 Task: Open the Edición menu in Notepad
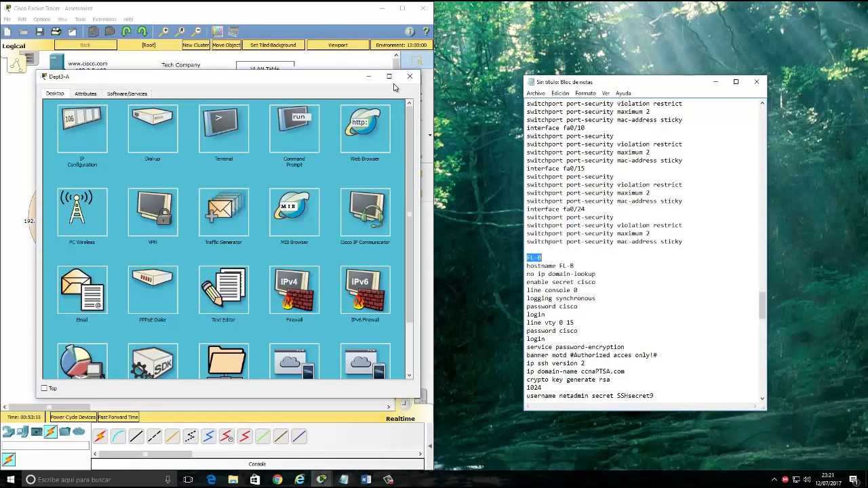click(x=560, y=93)
